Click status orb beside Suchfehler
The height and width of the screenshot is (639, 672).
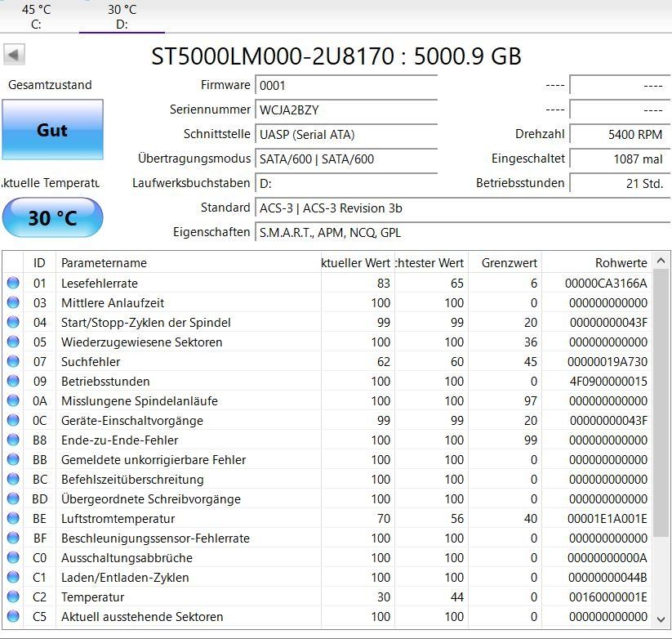(x=13, y=361)
